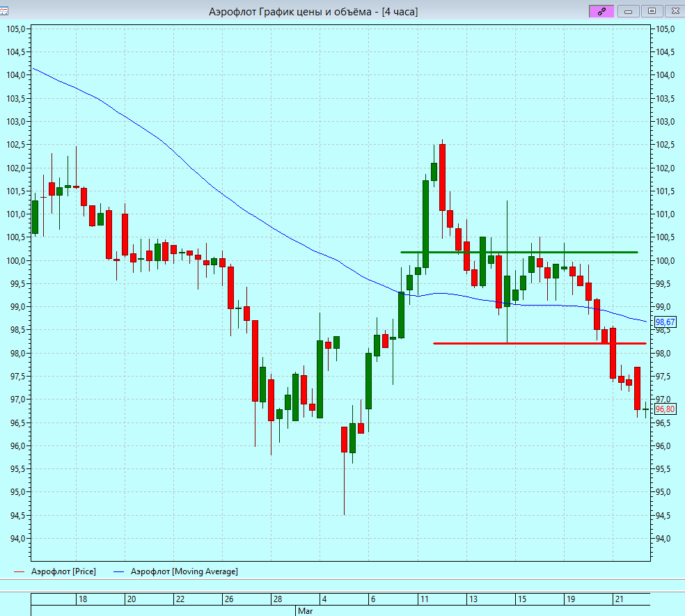Click the 94,0 value on left price axis
This screenshot has height=616, width=685.
click(18, 539)
